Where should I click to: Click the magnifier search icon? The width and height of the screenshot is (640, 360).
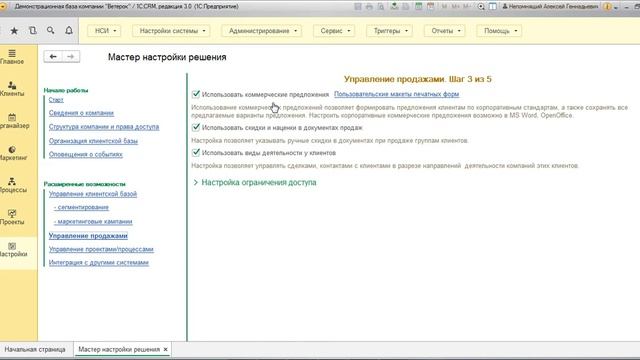[x=51, y=31]
